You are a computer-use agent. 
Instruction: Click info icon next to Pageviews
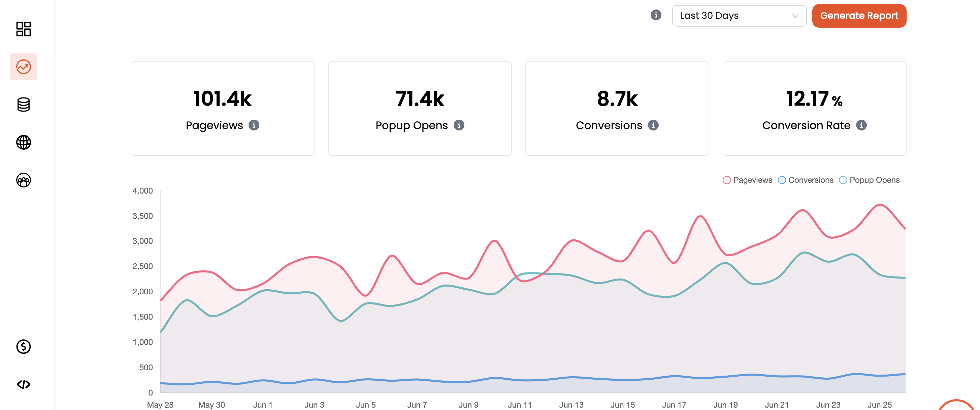(x=254, y=125)
